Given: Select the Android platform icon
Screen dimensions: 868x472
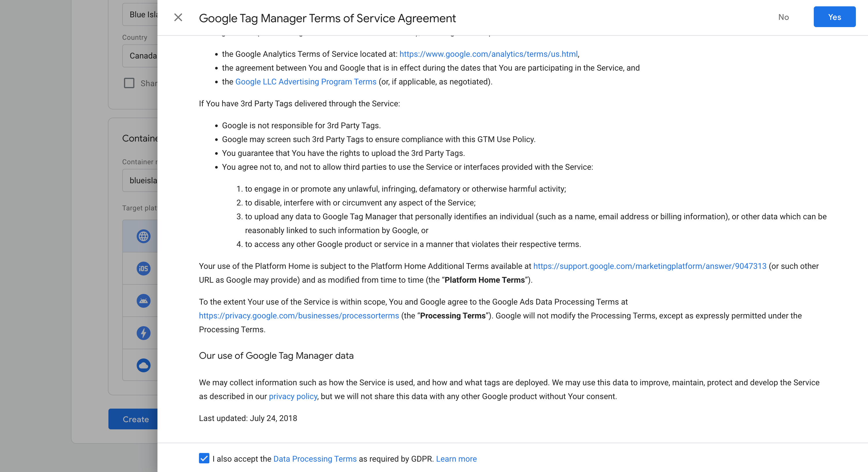Looking at the screenshot, I should (x=143, y=301).
